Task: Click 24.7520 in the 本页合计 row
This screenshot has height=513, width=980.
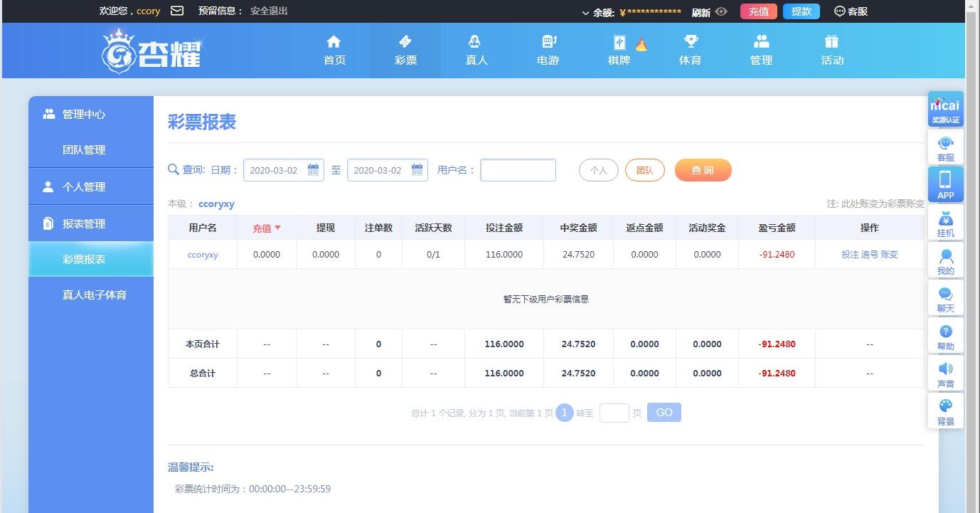Action: tap(578, 344)
